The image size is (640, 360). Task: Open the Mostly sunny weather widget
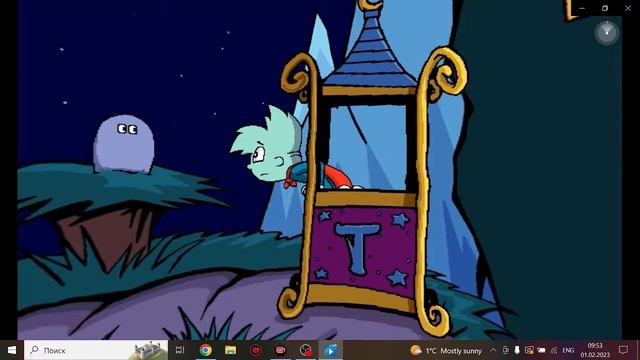pos(446,350)
